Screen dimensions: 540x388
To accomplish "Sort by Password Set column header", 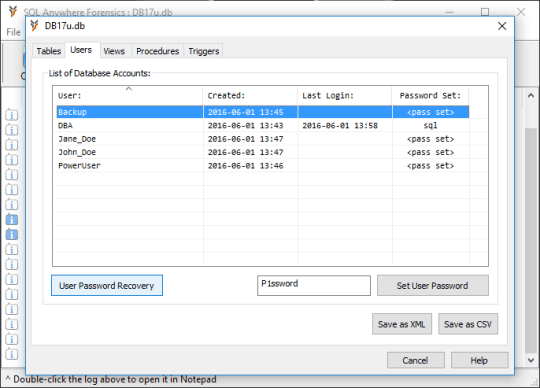I will pos(430,95).
